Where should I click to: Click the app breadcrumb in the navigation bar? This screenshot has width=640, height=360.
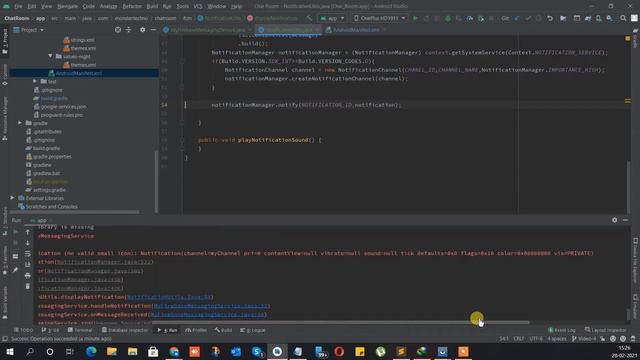[x=40, y=18]
